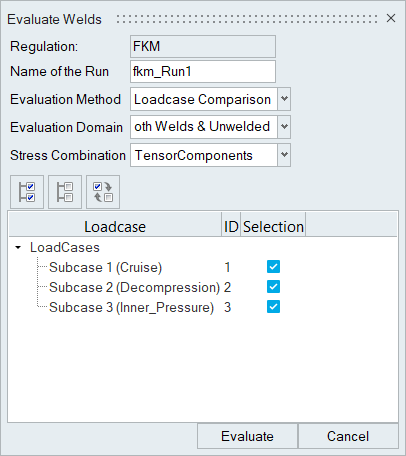The height and width of the screenshot is (456, 406).
Task: Click the Regulation FKM field
Action: coord(203,46)
